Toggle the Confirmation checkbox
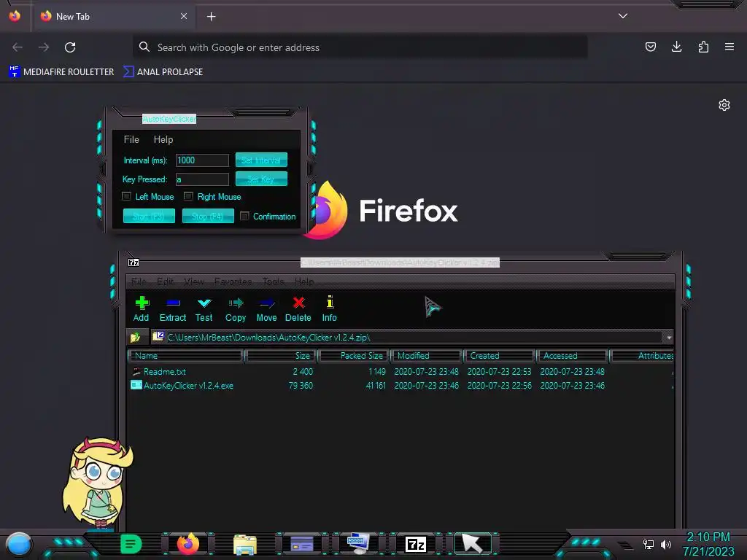This screenshot has width=747, height=560. [x=244, y=216]
